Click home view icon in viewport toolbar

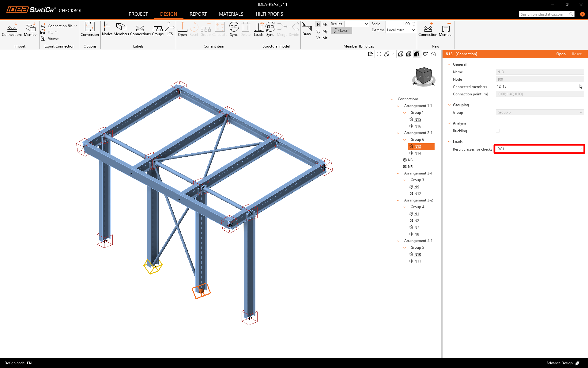tap(434, 54)
